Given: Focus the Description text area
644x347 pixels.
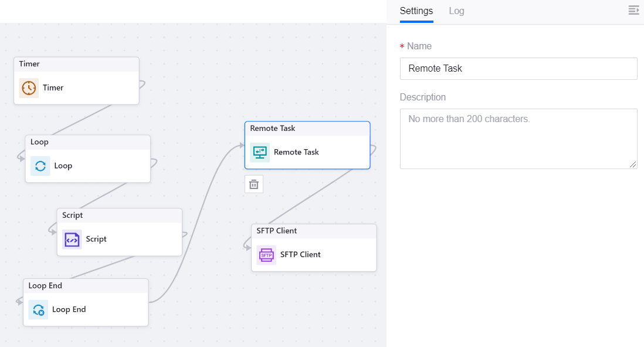Looking at the screenshot, I should pos(518,139).
